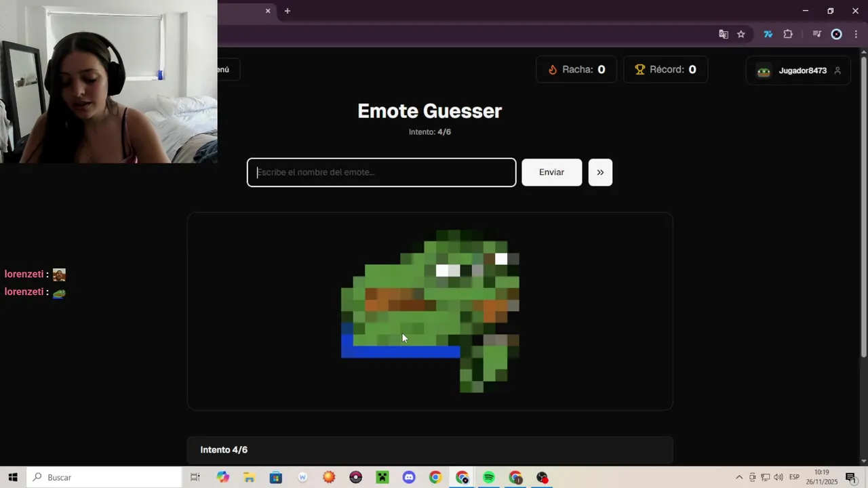
Task: Open the 7TV extension icon
Action: click(768, 34)
